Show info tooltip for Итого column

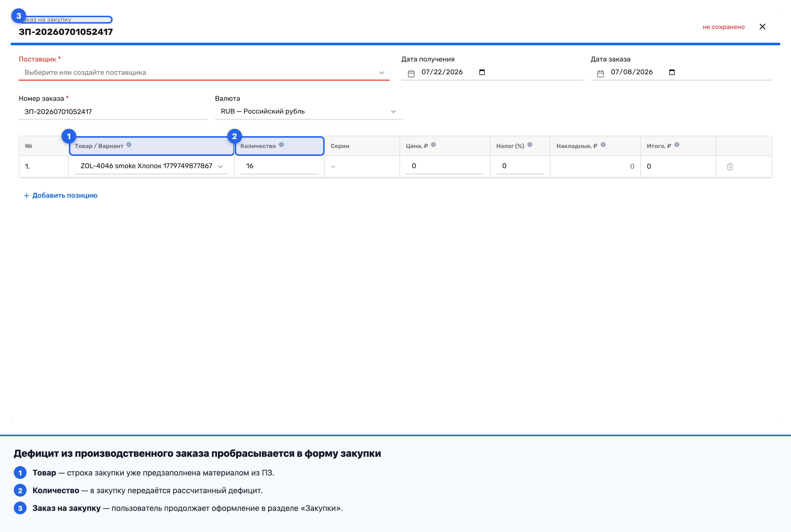tap(677, 145)
